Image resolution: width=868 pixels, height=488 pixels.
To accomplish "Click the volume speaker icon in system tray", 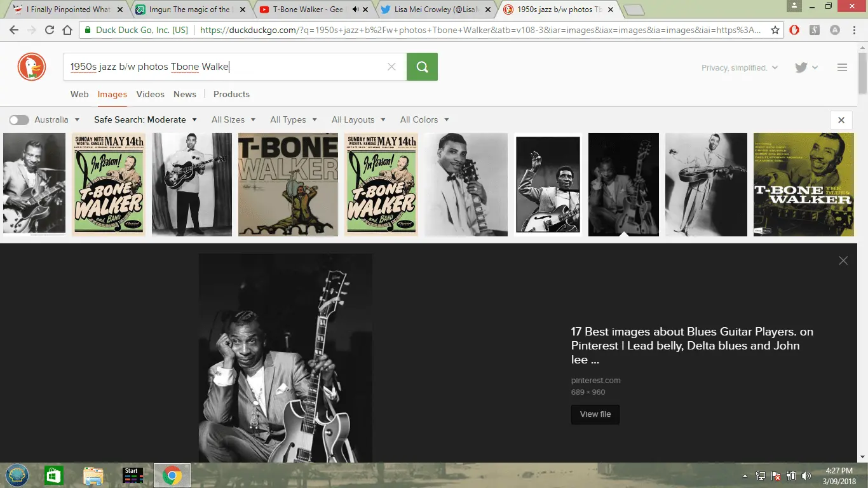I will tap(806, 476).
